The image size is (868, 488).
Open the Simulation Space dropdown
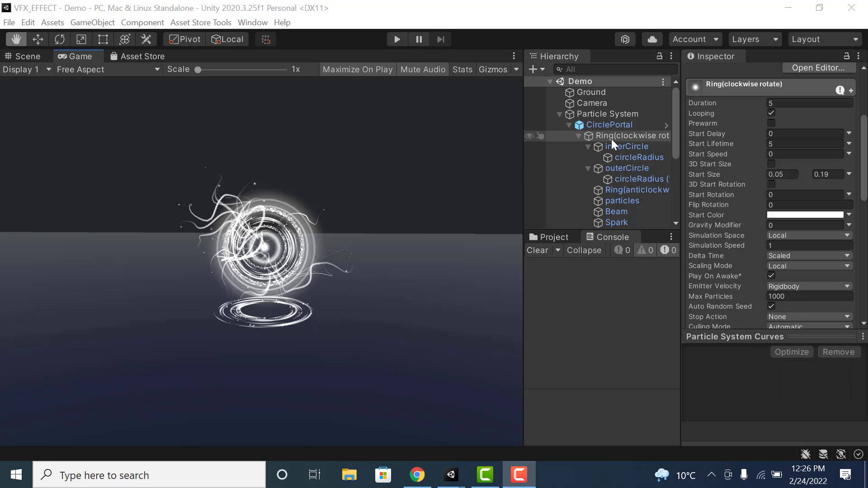coord(809,235)
